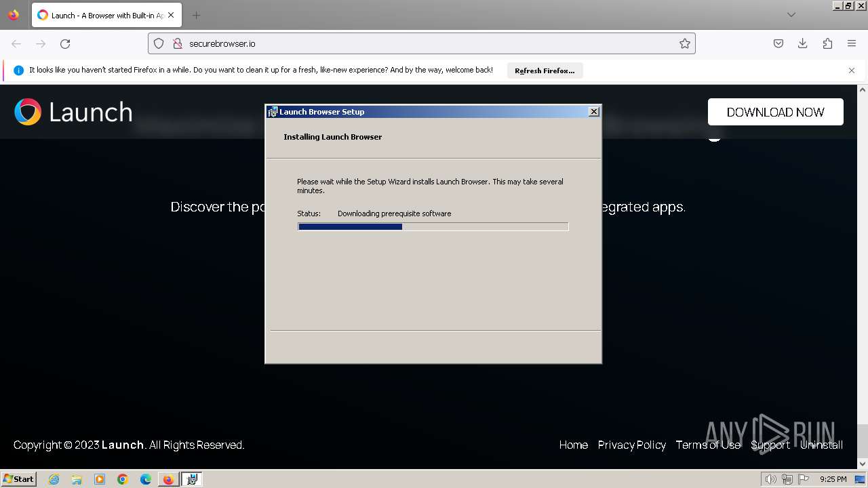Image resolution: width=868 pixels, height=488 pixels.
Task: Reload the current page
Action: click(65, 43)
